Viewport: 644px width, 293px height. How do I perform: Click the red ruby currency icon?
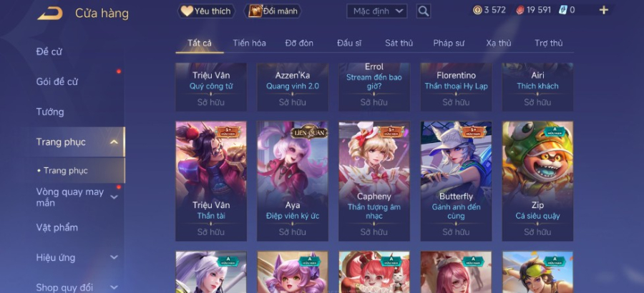pyautogui.click(x=520, y=10)
